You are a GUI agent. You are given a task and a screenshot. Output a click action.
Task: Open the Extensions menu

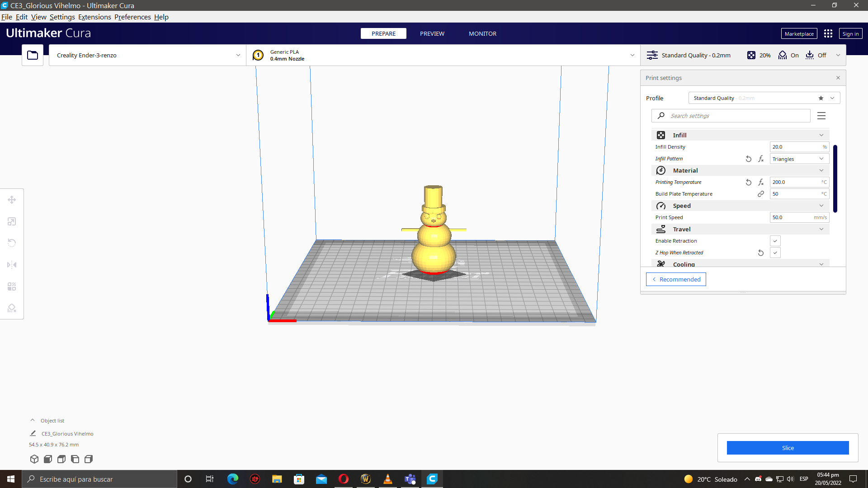click(x=94, y=17)
